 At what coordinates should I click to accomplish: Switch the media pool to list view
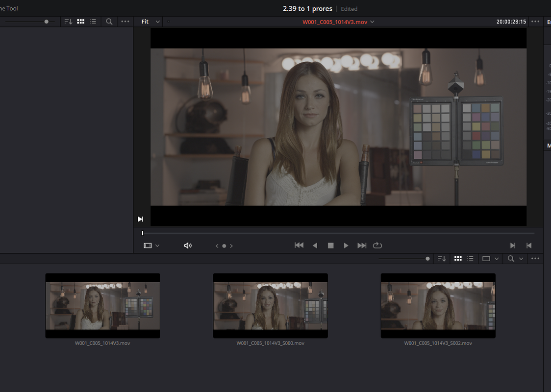(x=470, y=259)
